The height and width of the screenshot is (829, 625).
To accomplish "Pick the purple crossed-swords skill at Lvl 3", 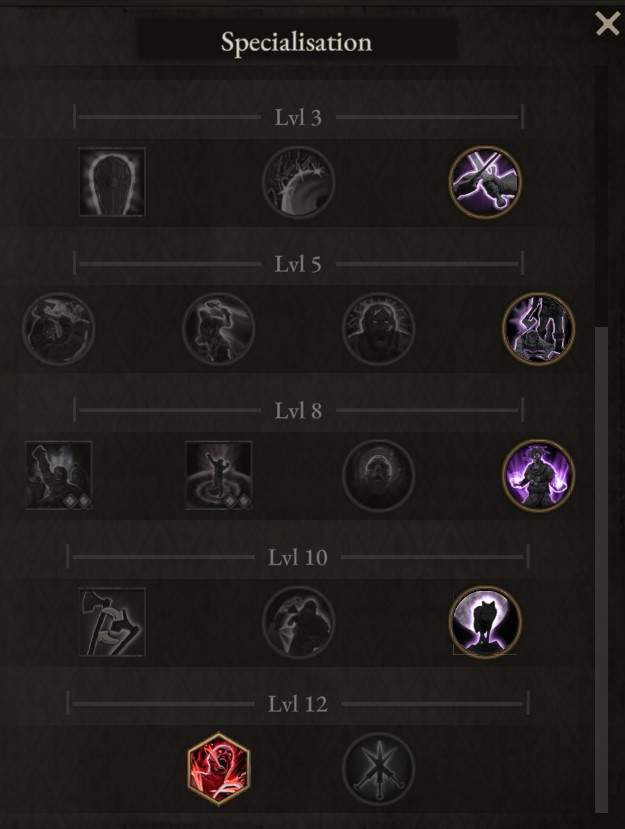I will pyautogui.click(x=485, y=182).
